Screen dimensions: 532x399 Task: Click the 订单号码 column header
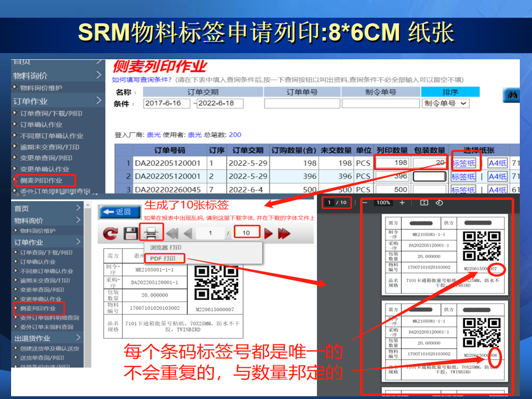[170, 150]
